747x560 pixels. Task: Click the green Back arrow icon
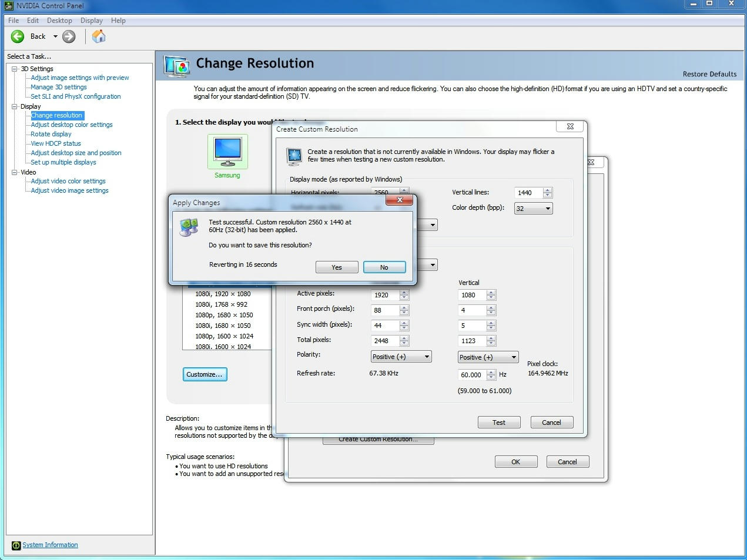[18, 36]
